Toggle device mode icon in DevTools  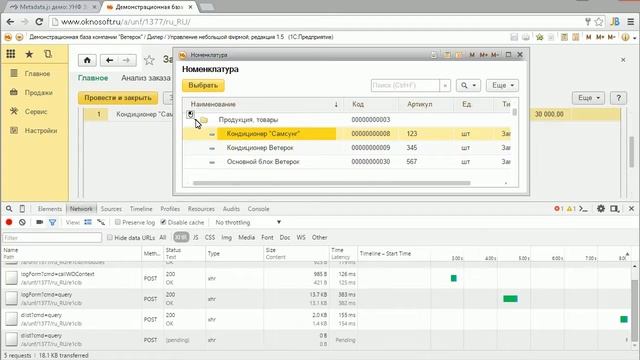[x=22, y=209]
